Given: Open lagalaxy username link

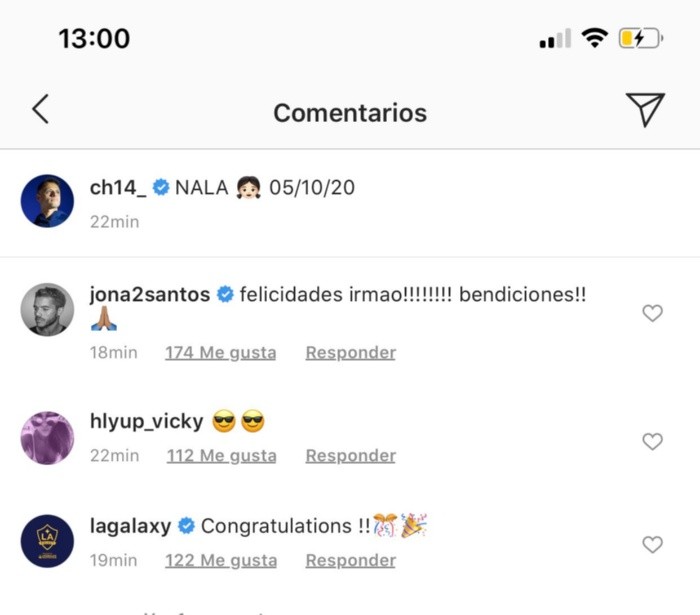Looking at the screenshot, I should pyautogui.click(x=131, y=526).
